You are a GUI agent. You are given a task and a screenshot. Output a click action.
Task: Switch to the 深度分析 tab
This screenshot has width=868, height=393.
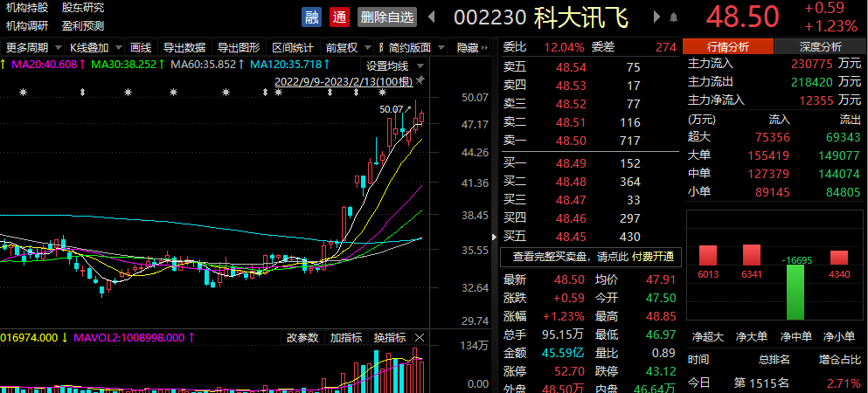(x=821, y=47)
